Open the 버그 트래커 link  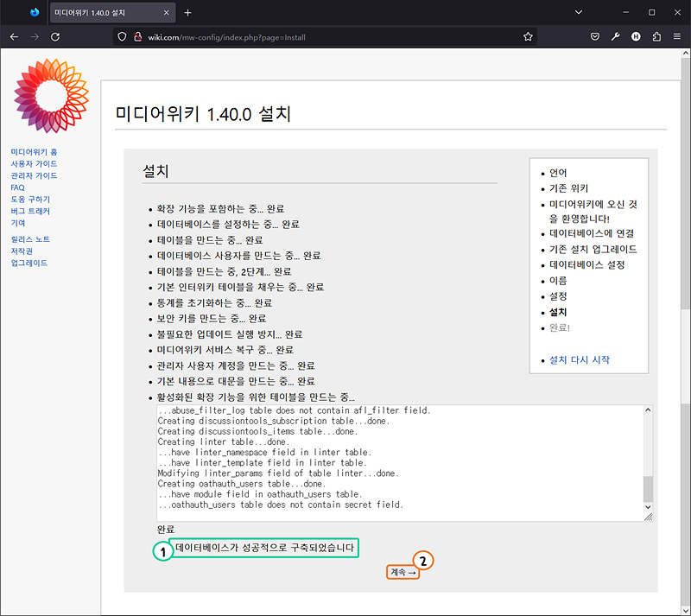click(30, 211)
